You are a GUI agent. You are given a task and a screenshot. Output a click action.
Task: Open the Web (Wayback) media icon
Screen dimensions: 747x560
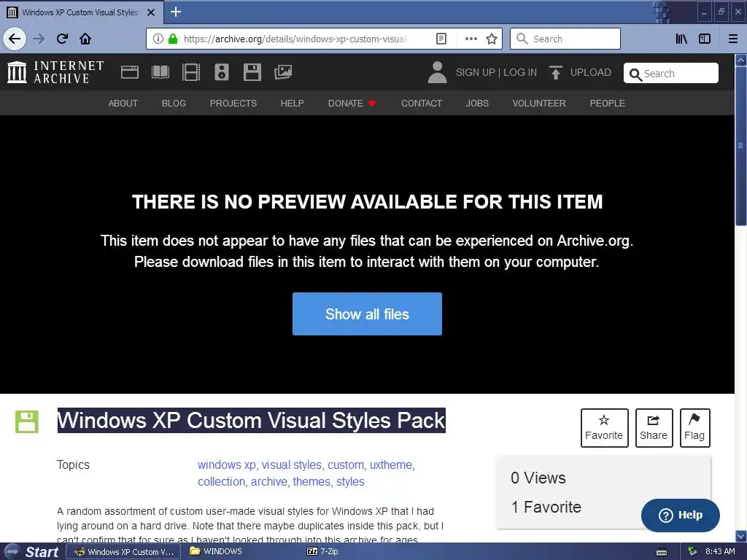coord(130,72)
